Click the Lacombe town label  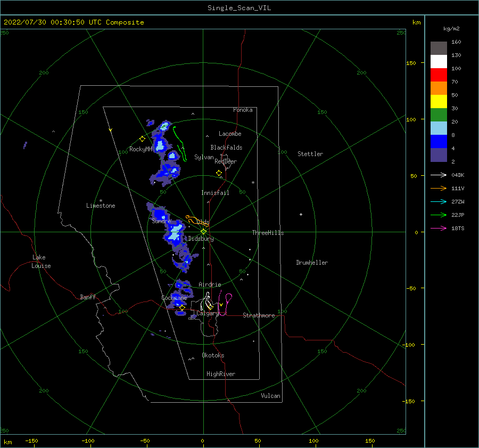pos(230,134)
